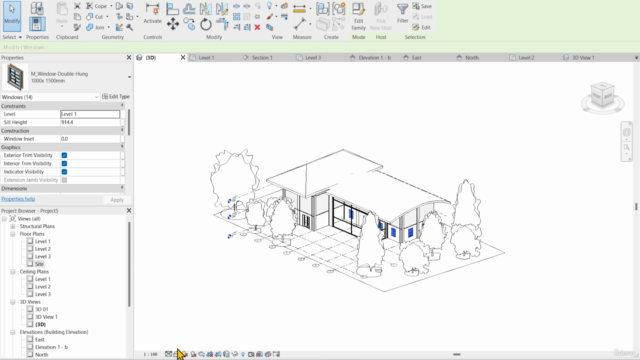Choose the Offset tool
Image resolution: width=640 pixels, height=360 pixels.
point(189,8)
